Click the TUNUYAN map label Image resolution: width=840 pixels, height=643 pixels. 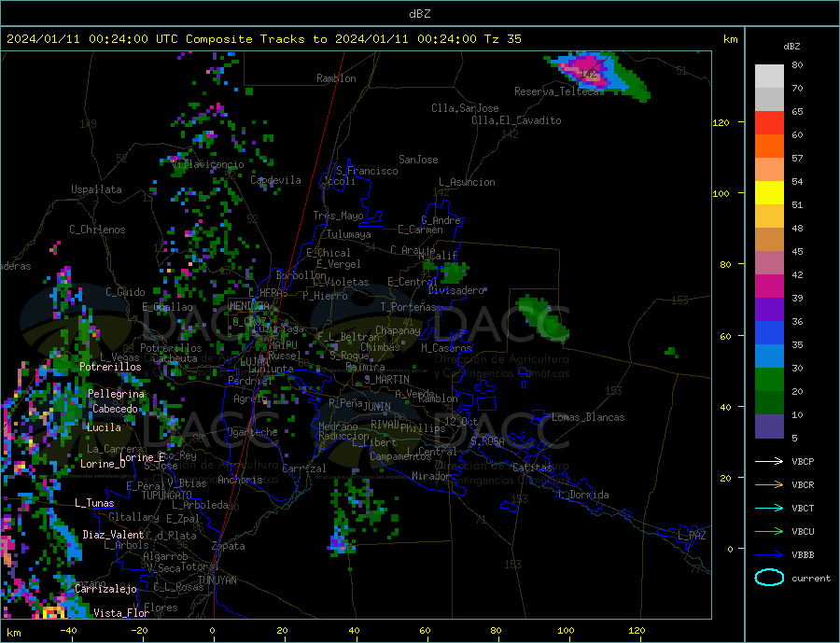click(x=217, y=580)
